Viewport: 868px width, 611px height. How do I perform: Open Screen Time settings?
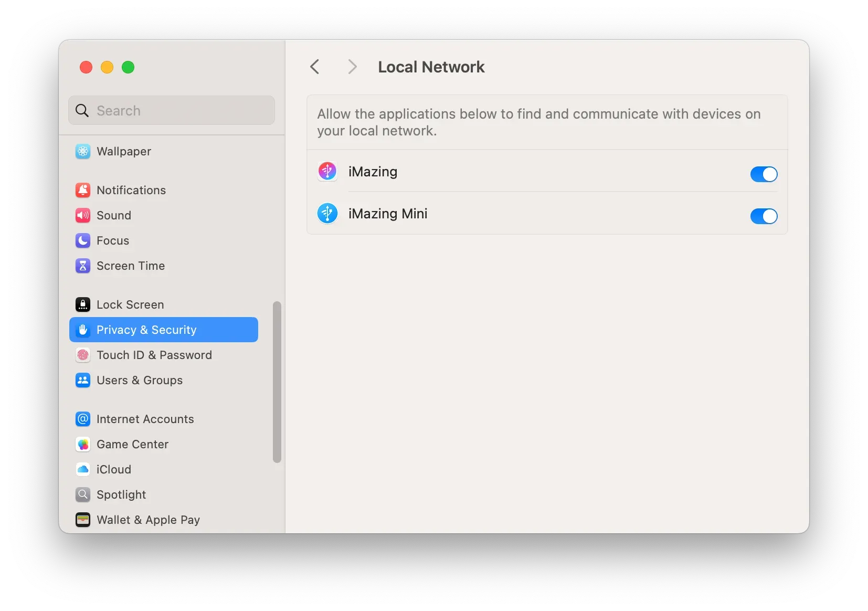pyautogui.click(x=130, y=266)
